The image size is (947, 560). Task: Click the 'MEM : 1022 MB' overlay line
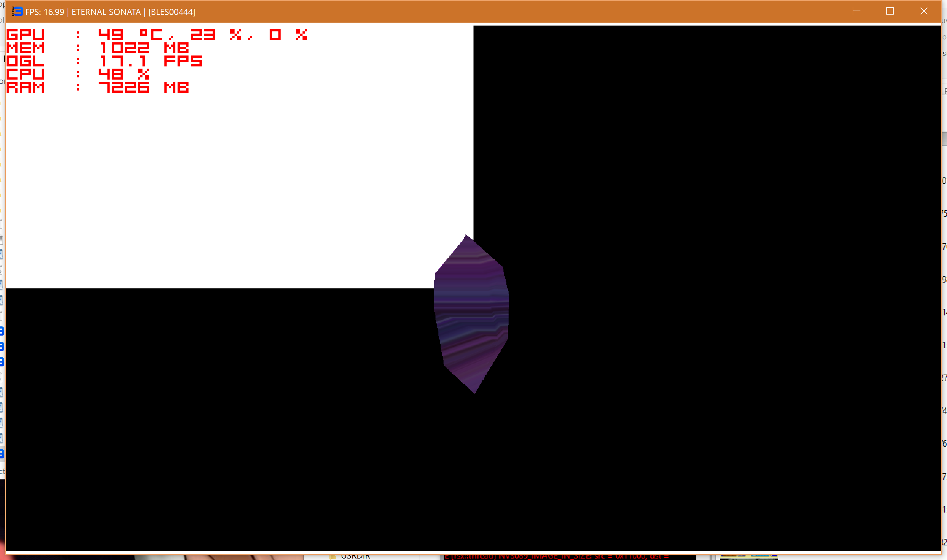(98, 48)
